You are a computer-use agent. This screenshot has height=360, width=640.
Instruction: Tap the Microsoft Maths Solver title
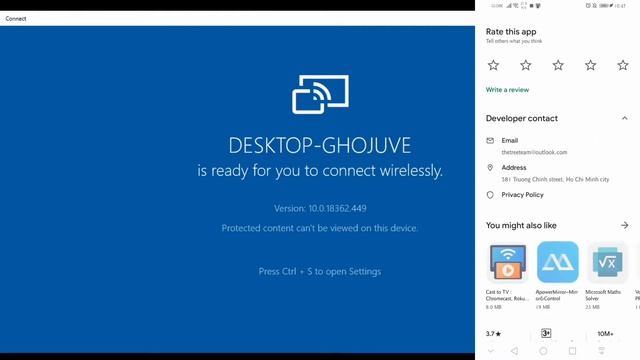(x=603, y=295)
